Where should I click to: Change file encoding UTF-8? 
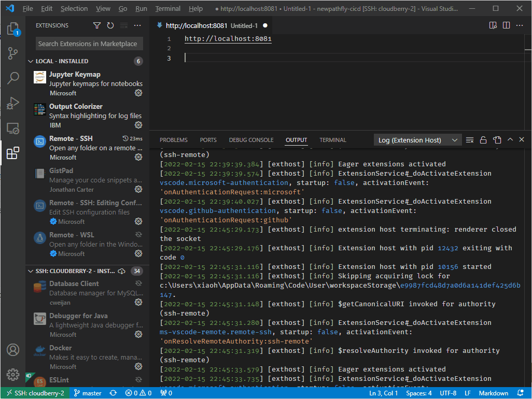[448, 393]
